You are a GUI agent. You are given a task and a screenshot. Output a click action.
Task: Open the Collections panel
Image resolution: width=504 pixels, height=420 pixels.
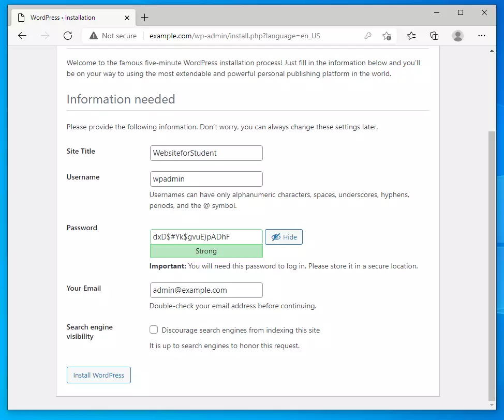pos(434,36)
